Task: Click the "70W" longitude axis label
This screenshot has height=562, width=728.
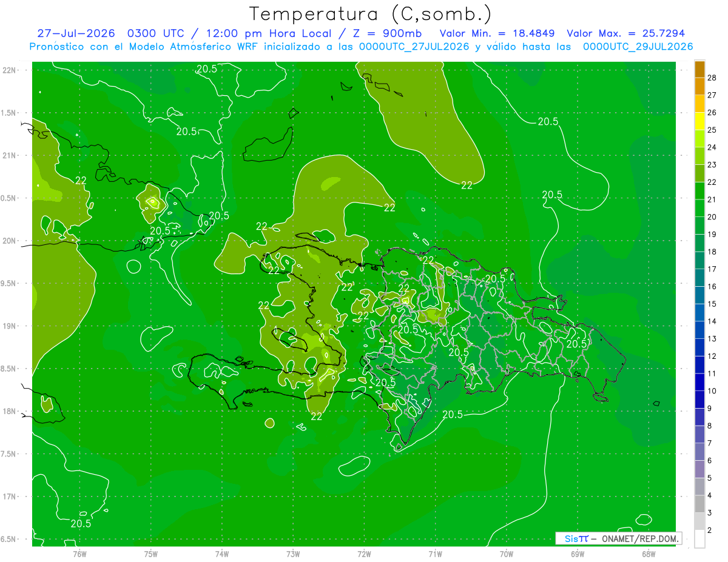Action: [x=507, y=554]
